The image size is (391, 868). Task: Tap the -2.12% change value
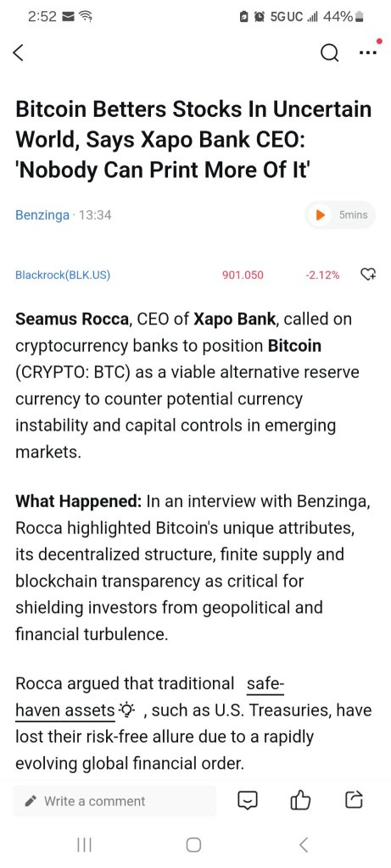pos(322,275)
